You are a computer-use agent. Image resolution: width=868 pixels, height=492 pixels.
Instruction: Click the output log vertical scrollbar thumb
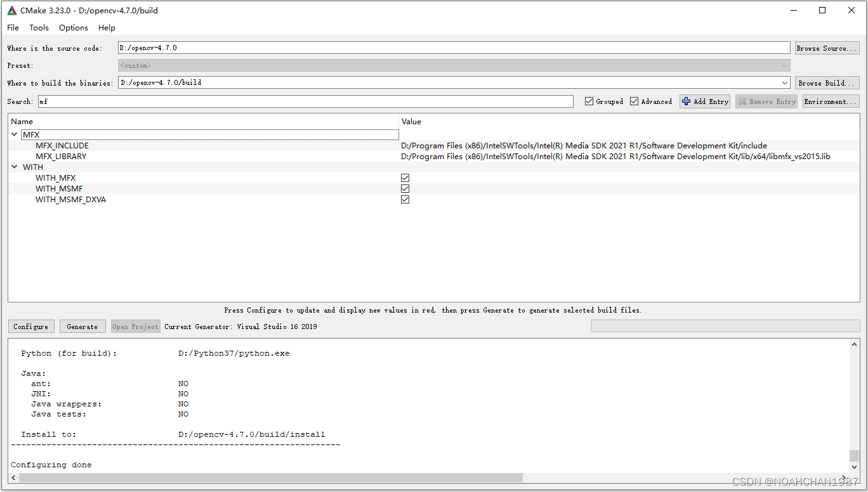click(854, 456)
